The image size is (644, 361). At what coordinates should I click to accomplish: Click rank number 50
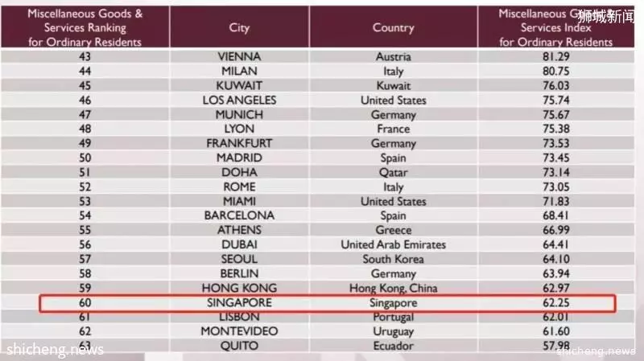pos(85,158)
